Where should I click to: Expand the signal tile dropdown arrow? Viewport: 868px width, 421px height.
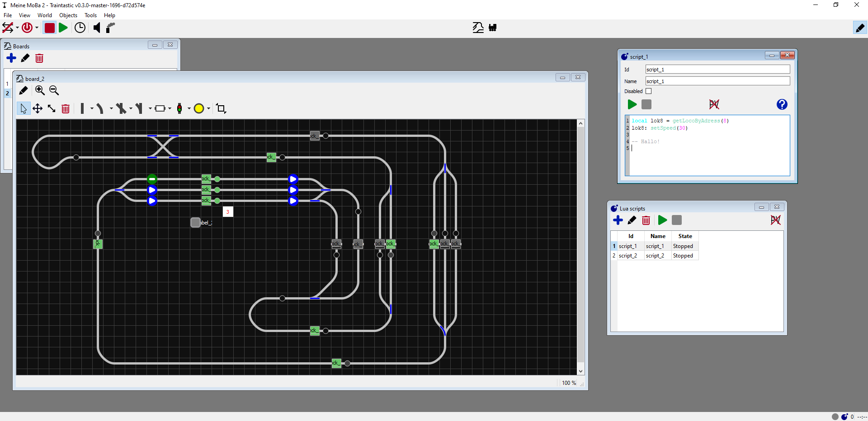[x=189, y=108]
